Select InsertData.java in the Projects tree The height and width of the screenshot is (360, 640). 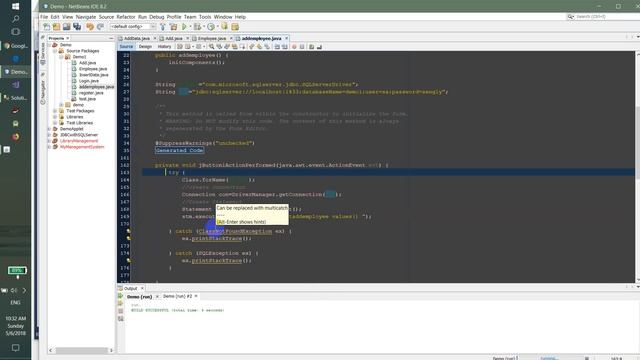[93, 75]
